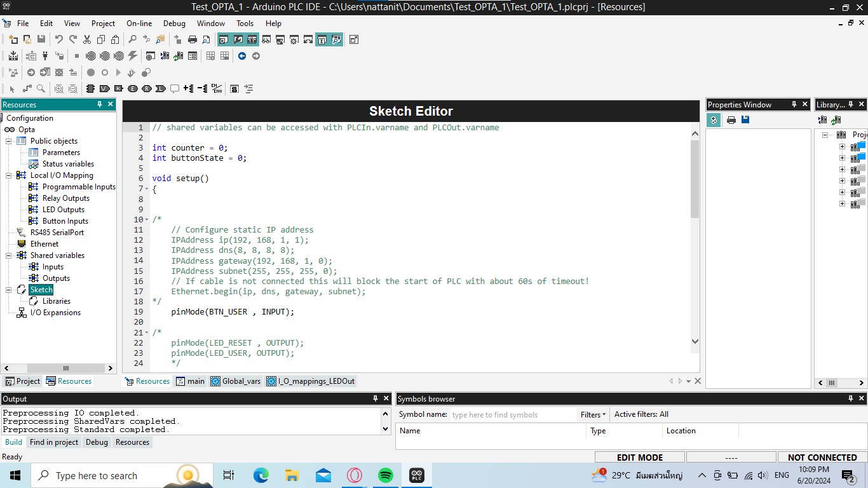
Task: Click the editor vertical scrollbar thumb
Action: (x=695, y=179)
